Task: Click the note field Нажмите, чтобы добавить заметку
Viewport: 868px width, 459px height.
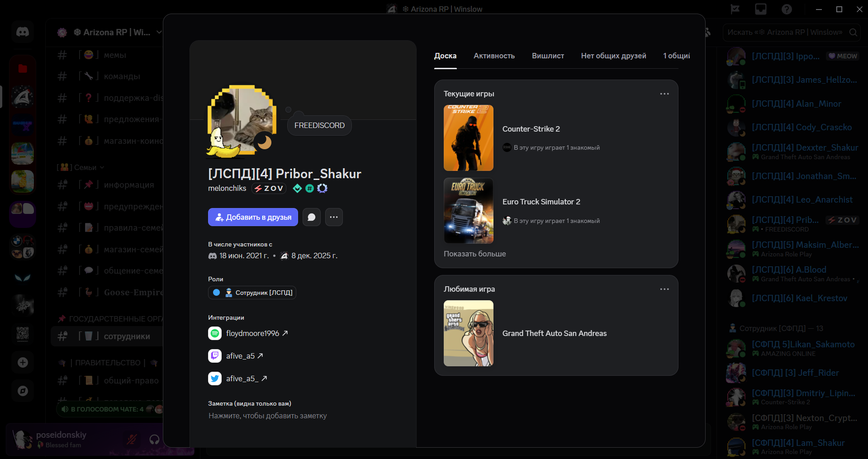Action: click(267, 416)
